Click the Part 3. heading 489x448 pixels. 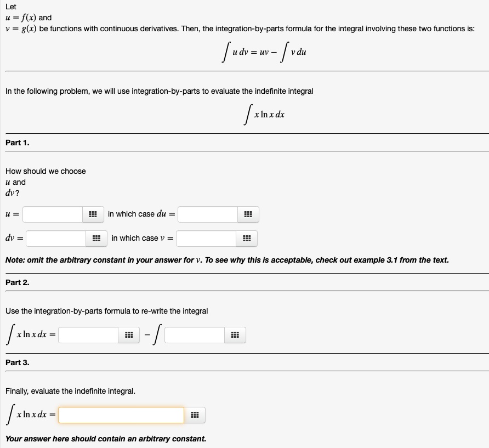coord(18,362)
